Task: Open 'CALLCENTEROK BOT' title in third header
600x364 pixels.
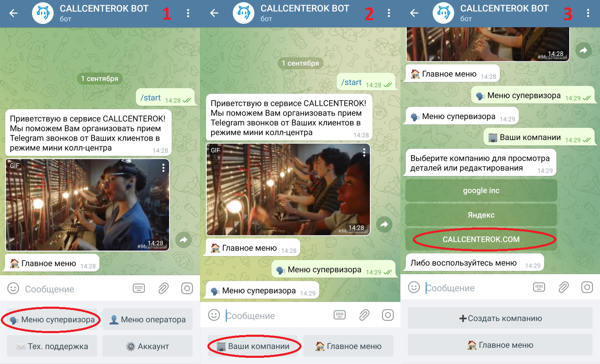Action: tap(504, 9)
